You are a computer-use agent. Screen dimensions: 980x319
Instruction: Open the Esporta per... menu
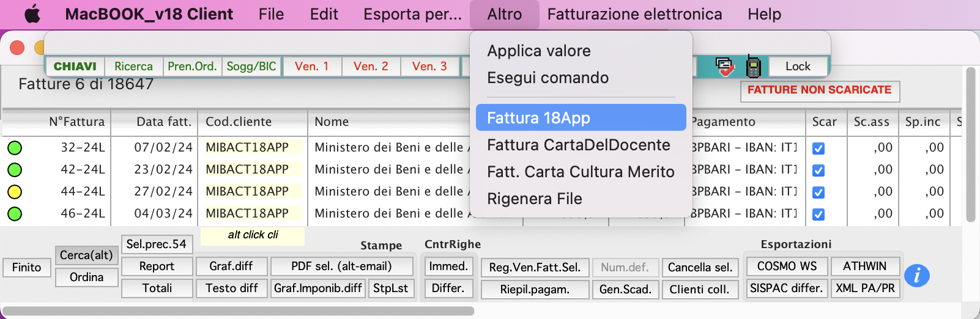tap(412, 14)
